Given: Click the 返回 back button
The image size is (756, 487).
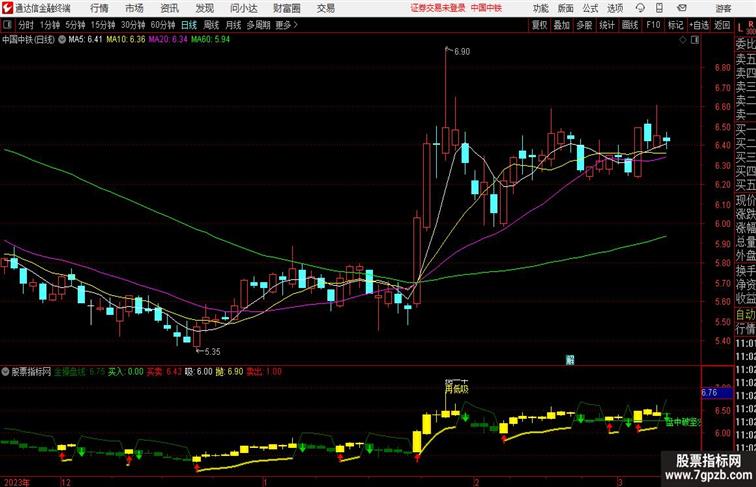Looking at the screenshot, I should click(x=722, y=25).
